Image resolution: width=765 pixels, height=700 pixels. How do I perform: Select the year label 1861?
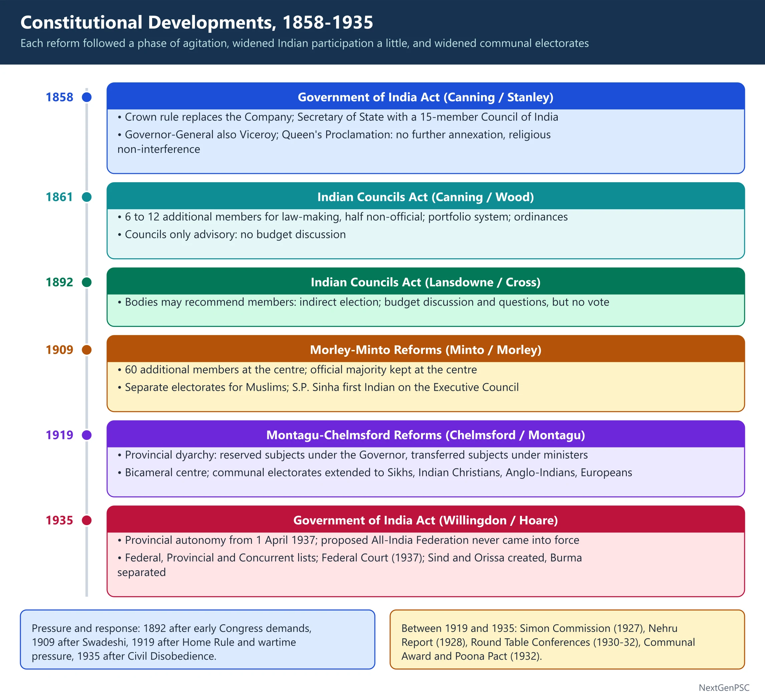[59, 197]
